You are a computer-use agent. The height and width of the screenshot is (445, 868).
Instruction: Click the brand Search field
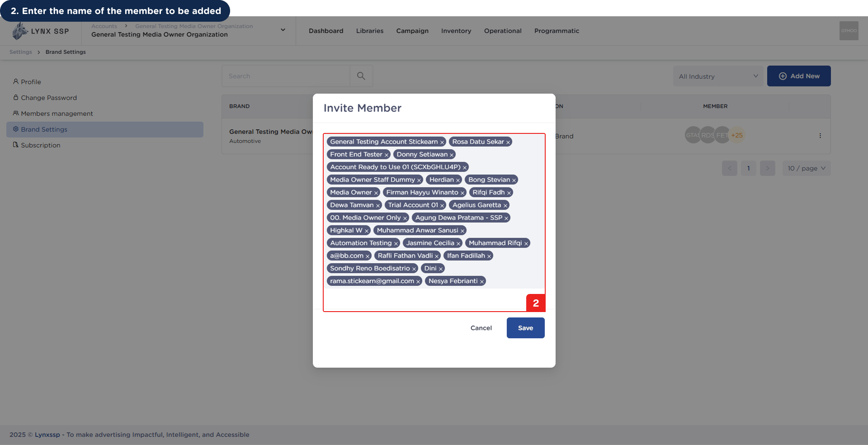[x=286, y=76]
